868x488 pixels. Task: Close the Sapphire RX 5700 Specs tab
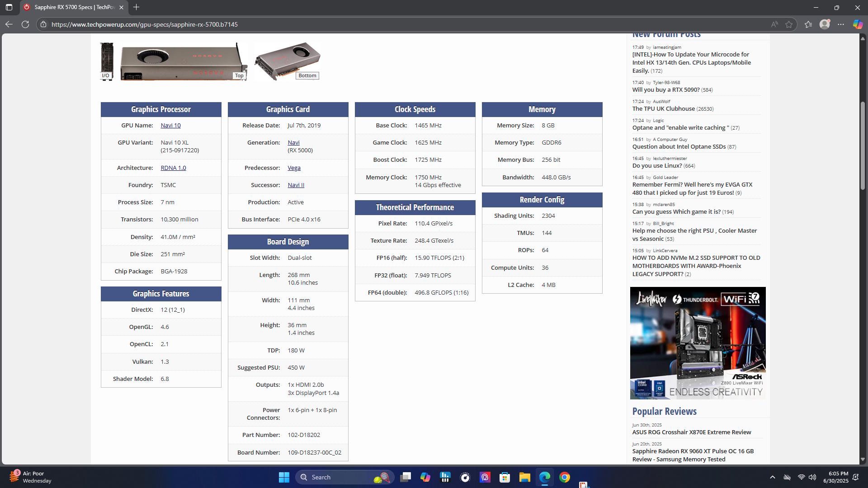(121, 7)
